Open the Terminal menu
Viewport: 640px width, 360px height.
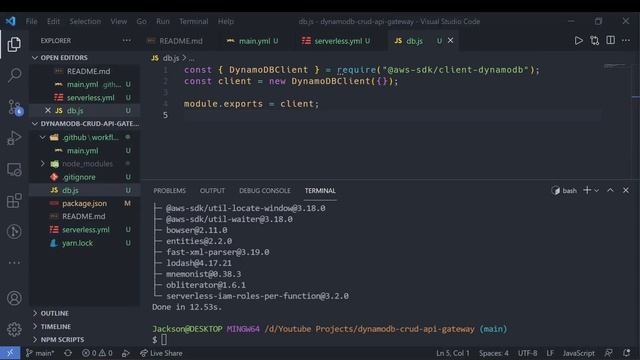(193, 21)
